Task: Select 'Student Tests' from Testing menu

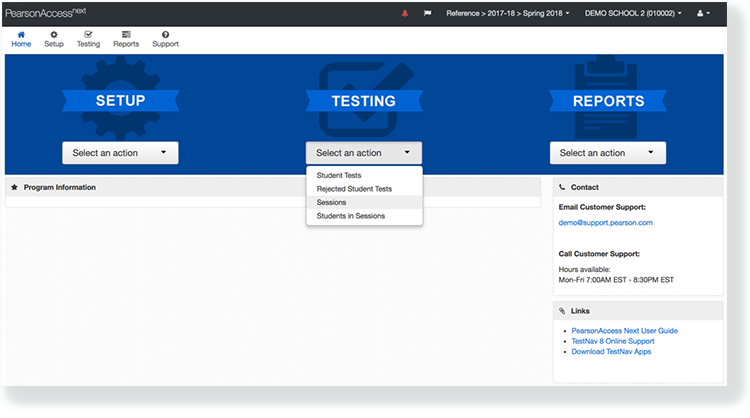Action: click(x=339, y=176)
